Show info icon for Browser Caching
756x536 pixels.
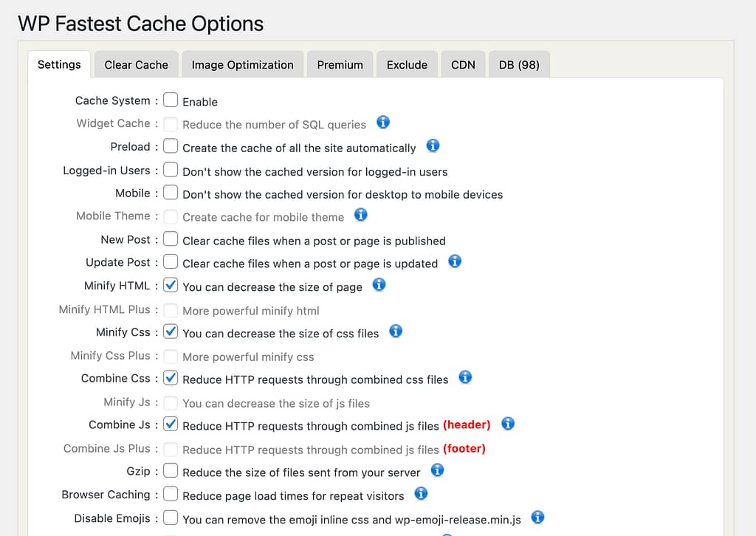(421, 494)
